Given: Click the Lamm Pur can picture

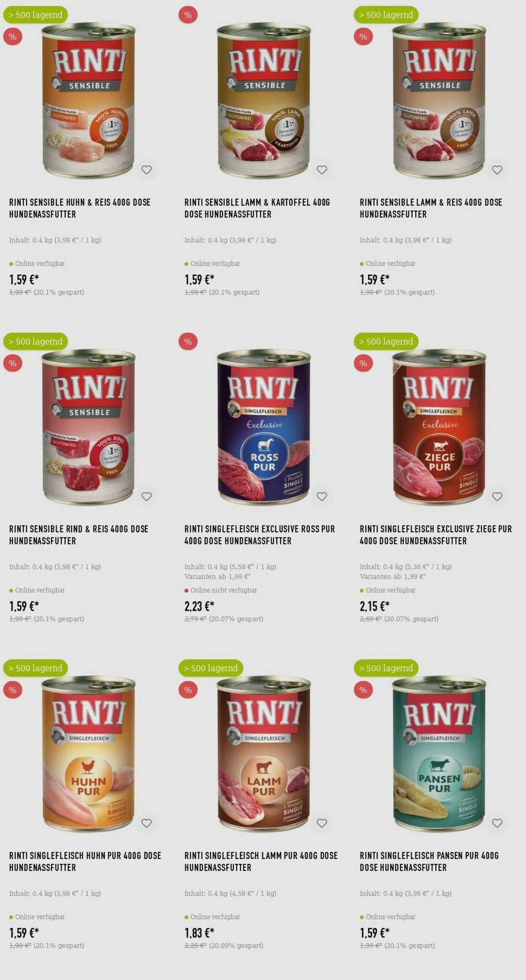Looking at the screenshot, I should click(264, 754).
